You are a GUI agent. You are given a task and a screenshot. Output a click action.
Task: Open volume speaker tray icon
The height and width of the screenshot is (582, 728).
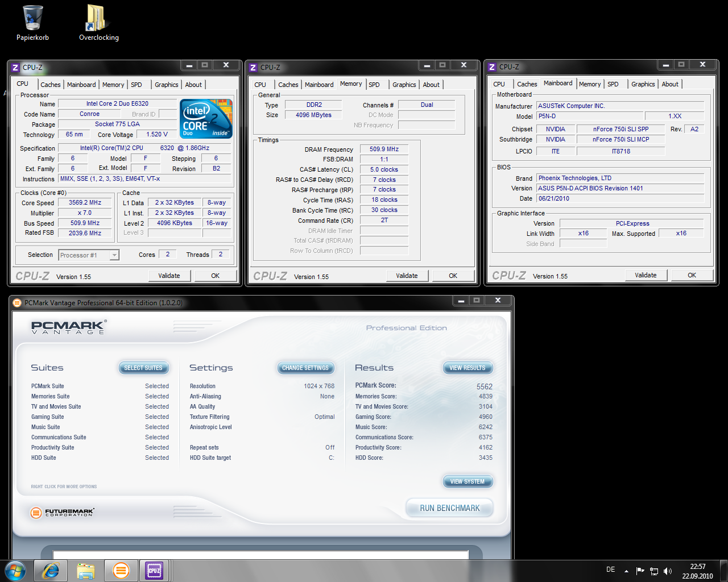[x=668, y=571]
